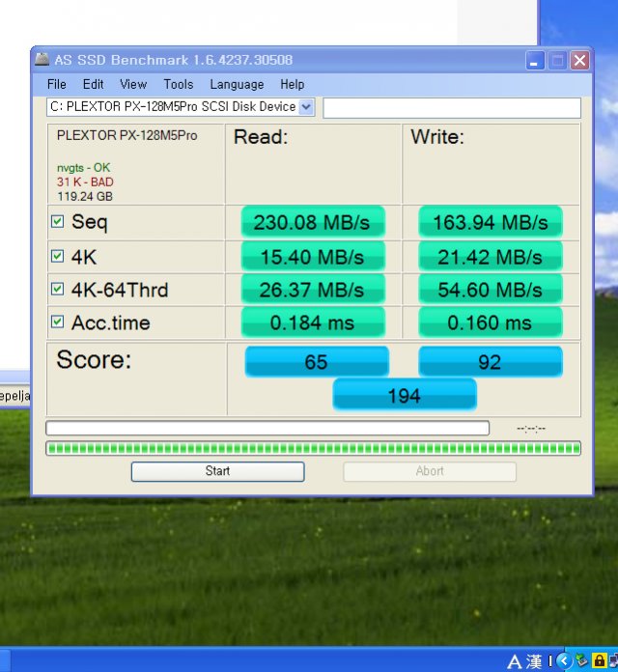Screen dimensions: 618x672
Task: Open the File menu
Action: pyautogui.click(x=57, y=84)
